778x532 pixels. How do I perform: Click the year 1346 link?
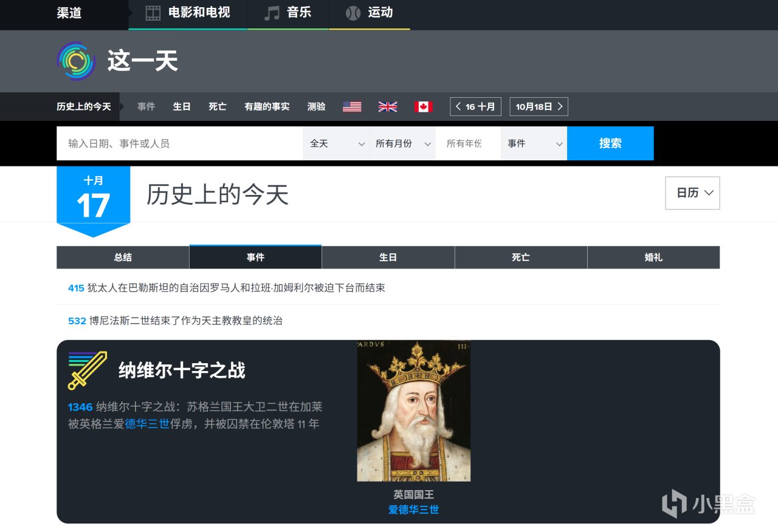pyautogui.click(x=80, y=407)
